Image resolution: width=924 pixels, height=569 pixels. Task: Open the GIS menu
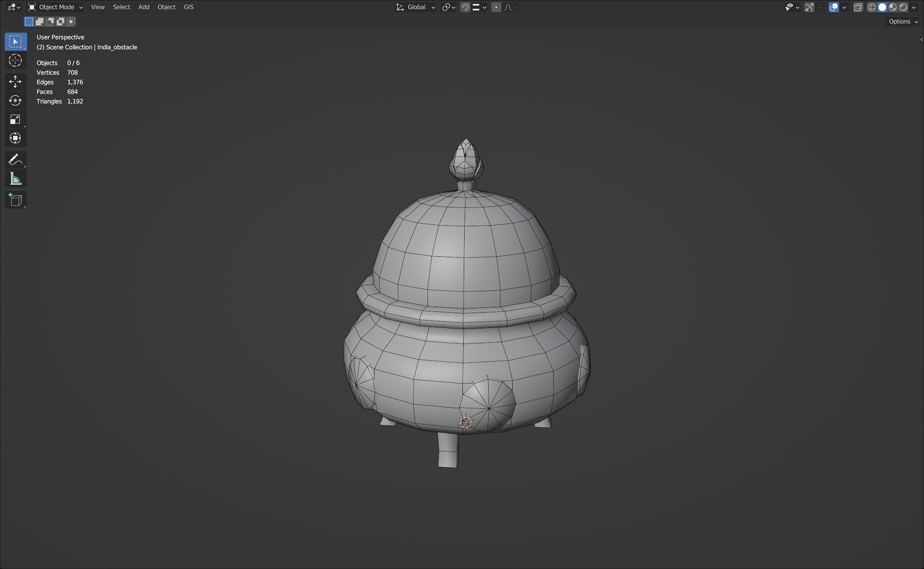(189, 7)
